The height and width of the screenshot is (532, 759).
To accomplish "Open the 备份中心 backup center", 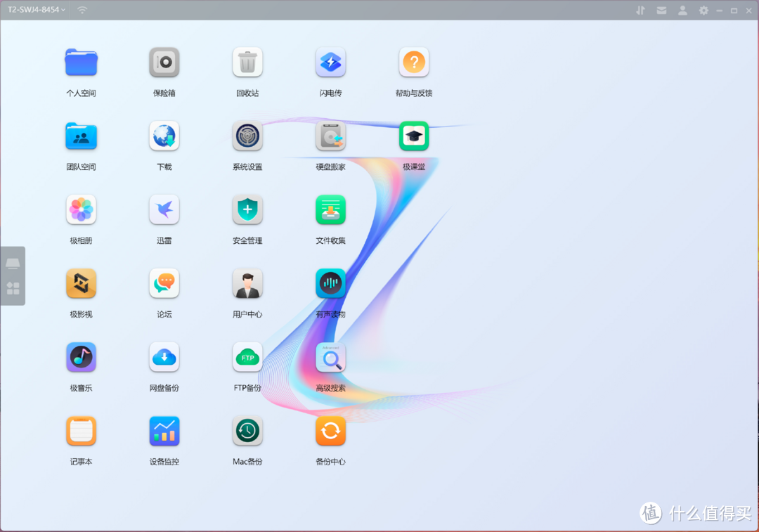I will (x=330, y=432).
